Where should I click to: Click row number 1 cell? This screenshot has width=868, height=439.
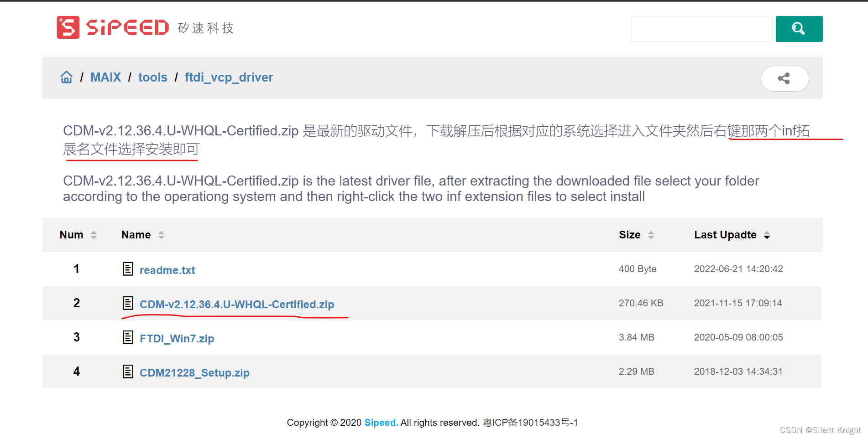coord(77,269)
